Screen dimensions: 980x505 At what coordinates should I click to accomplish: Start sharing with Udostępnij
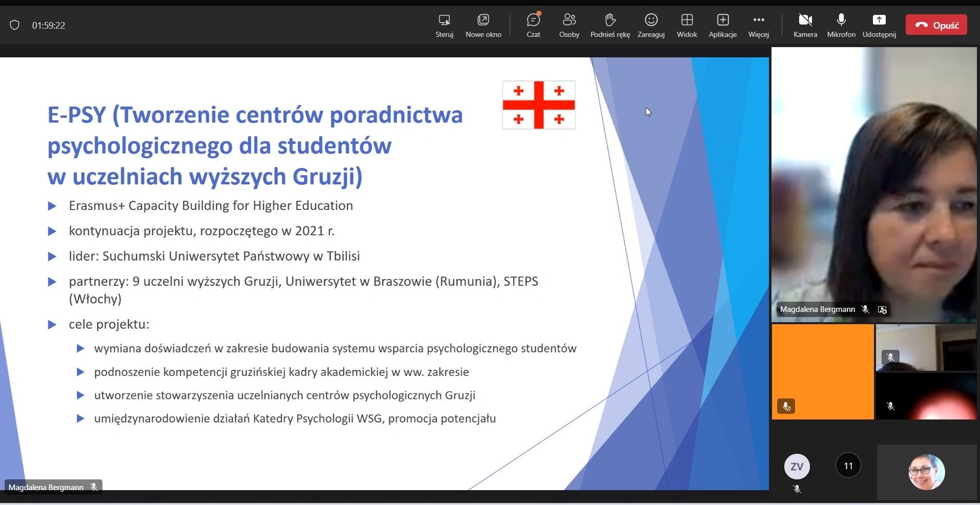(x=879, y=25)
